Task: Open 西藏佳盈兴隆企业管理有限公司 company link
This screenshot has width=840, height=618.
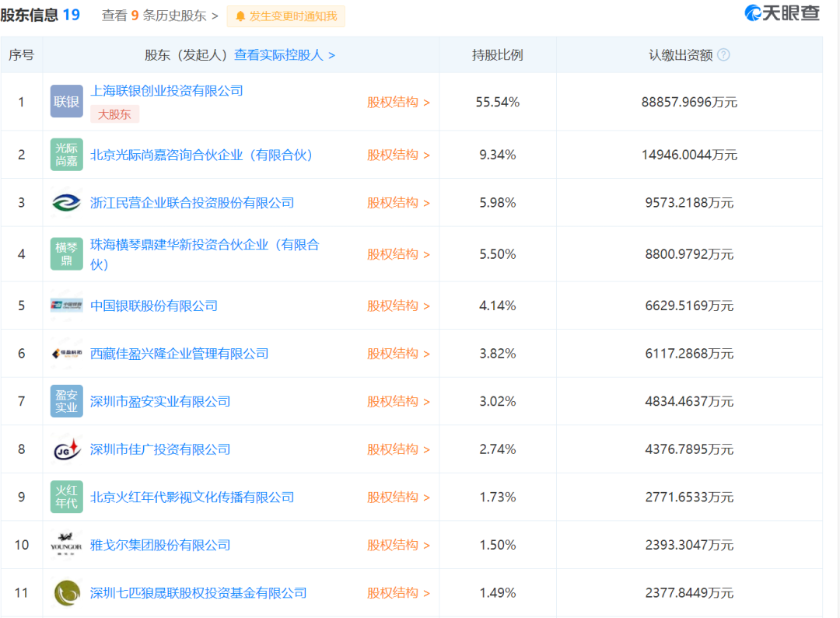Action: [179, 354]
